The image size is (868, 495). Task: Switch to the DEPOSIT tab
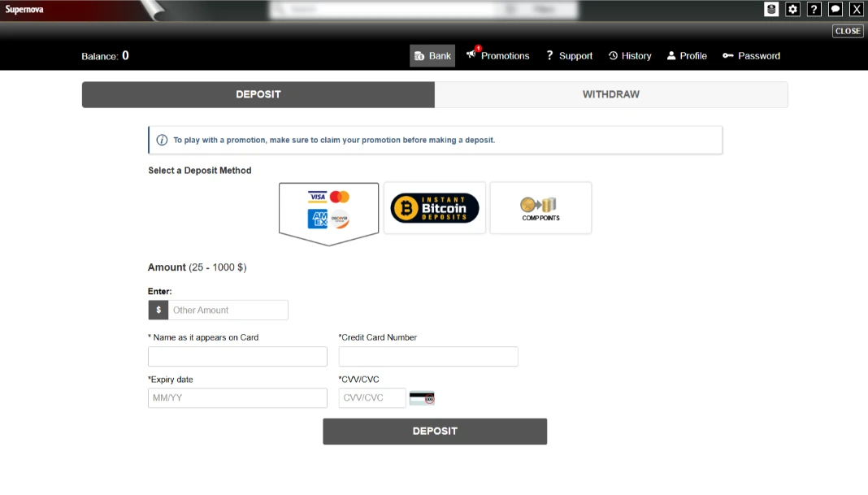click(x=258, y=94)
